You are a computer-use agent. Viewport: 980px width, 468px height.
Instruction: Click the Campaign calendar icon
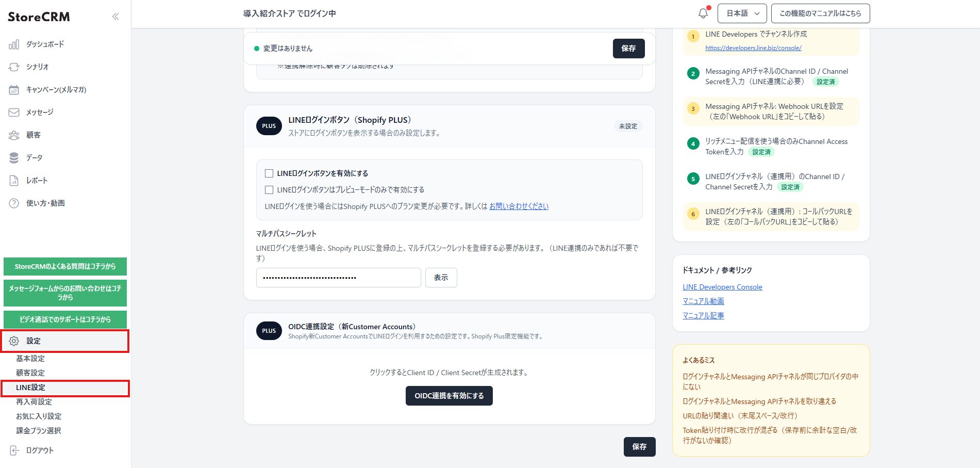coord(14,90)
